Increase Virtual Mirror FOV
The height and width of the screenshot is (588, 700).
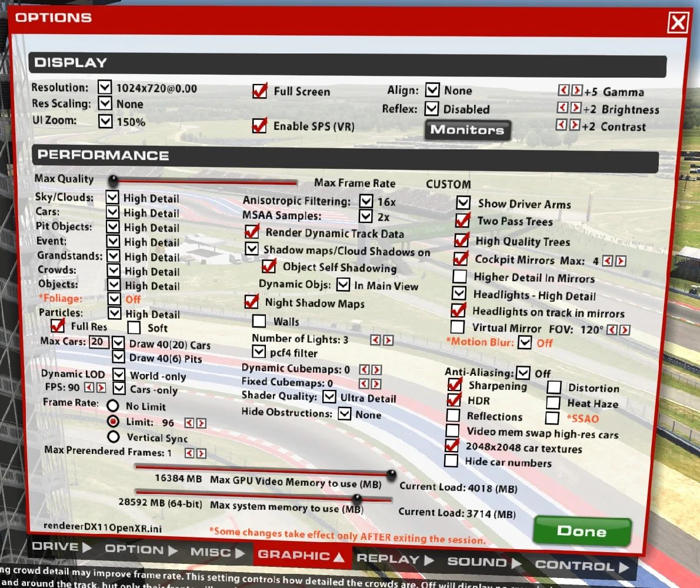(625, 330)
